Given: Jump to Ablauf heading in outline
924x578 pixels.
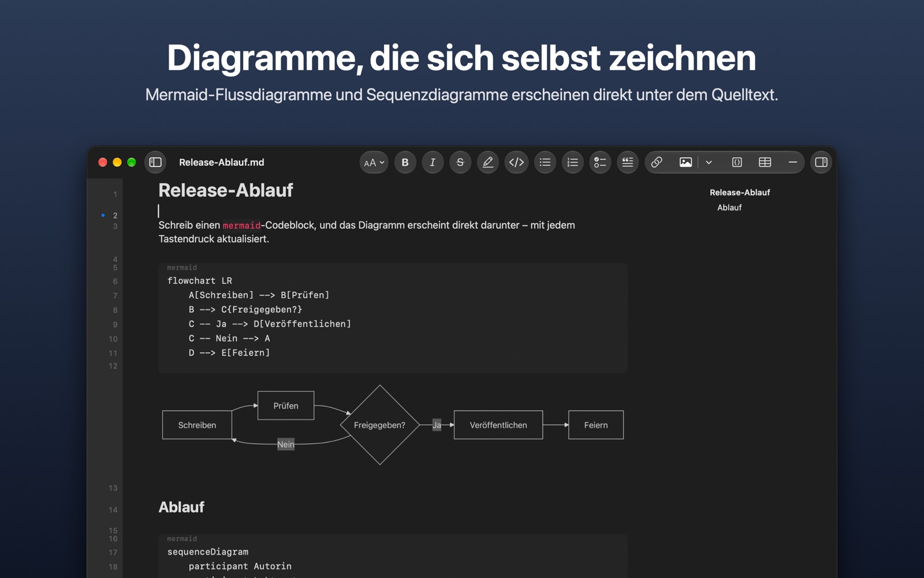Looking at the screenshot, I should [729, 208].
